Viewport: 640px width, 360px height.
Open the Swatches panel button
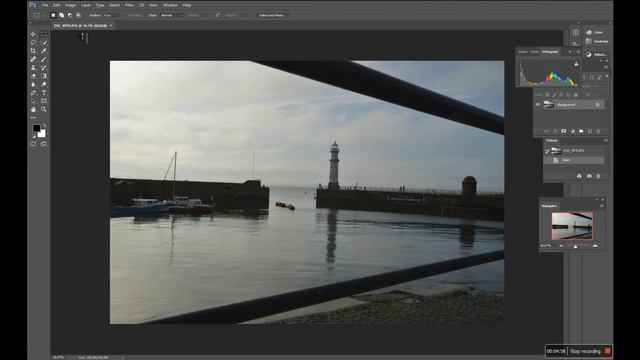[x=597, y=41]
